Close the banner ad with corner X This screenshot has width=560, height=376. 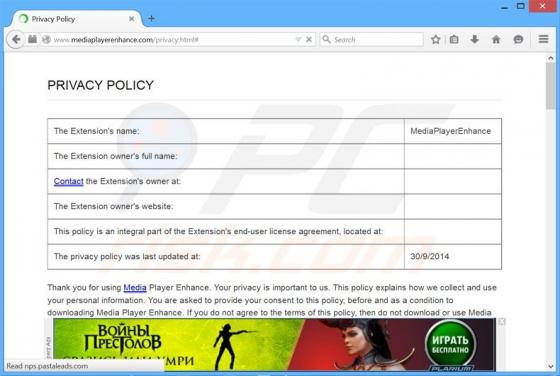[x=501, y=322]
